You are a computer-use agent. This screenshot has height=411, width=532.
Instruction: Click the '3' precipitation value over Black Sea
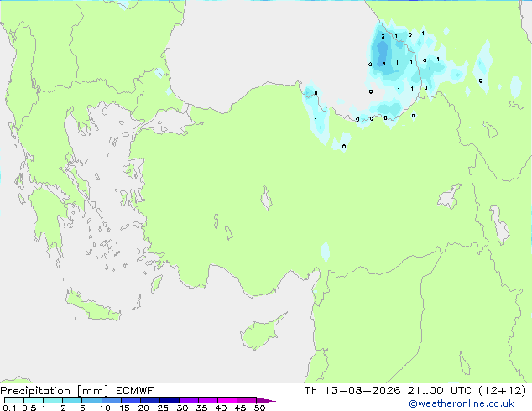click(x=383, y=37)
